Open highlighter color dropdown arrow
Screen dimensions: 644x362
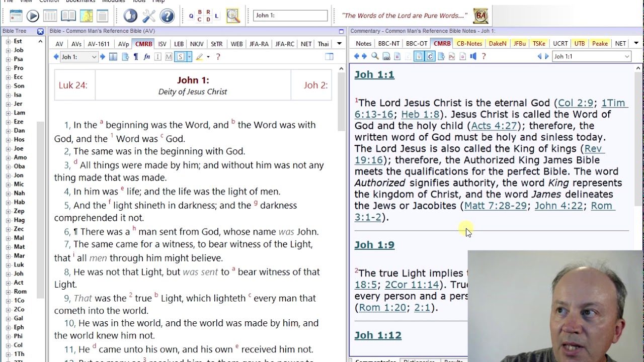pyautogui.click(x=208, y=57)
